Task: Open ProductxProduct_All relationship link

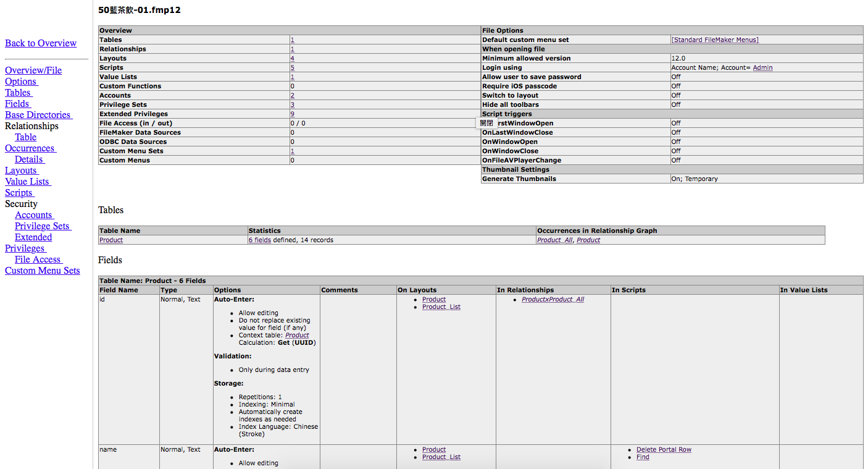Action: coord(553,299)
